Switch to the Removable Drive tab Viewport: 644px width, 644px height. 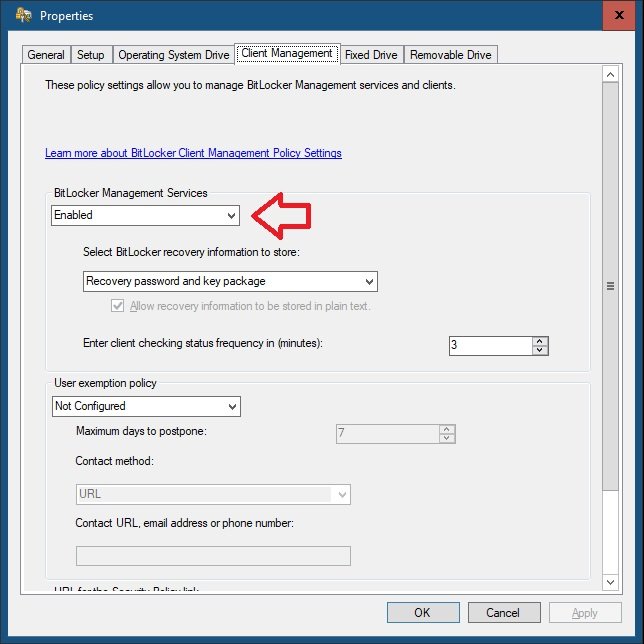click(x=451, y=55)
